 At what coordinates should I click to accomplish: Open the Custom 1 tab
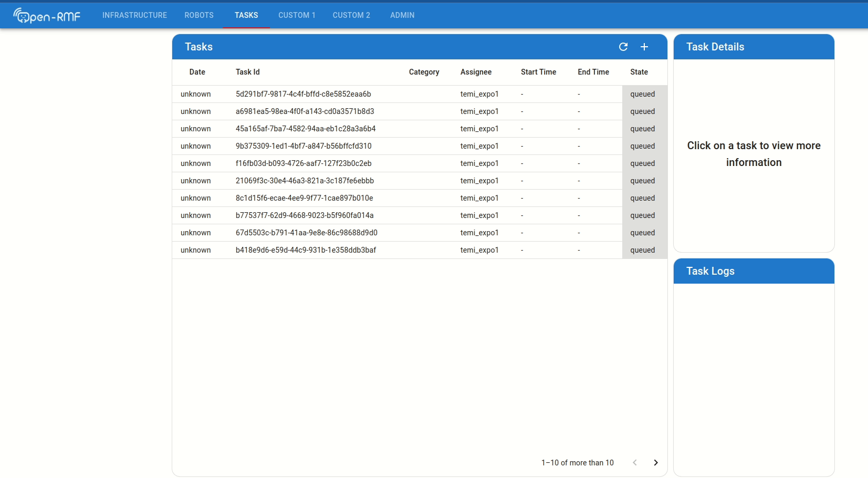297,15
